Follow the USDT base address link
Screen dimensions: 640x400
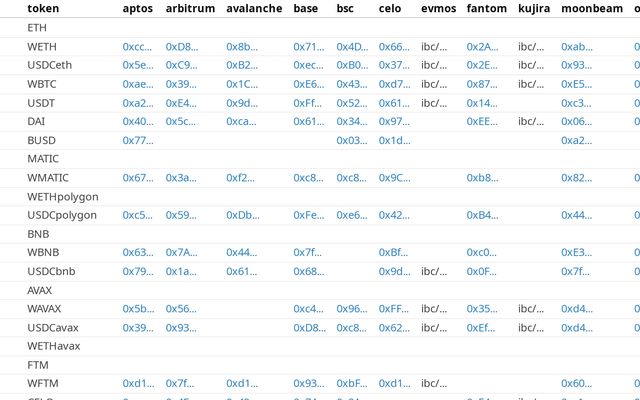pos(308,103)
